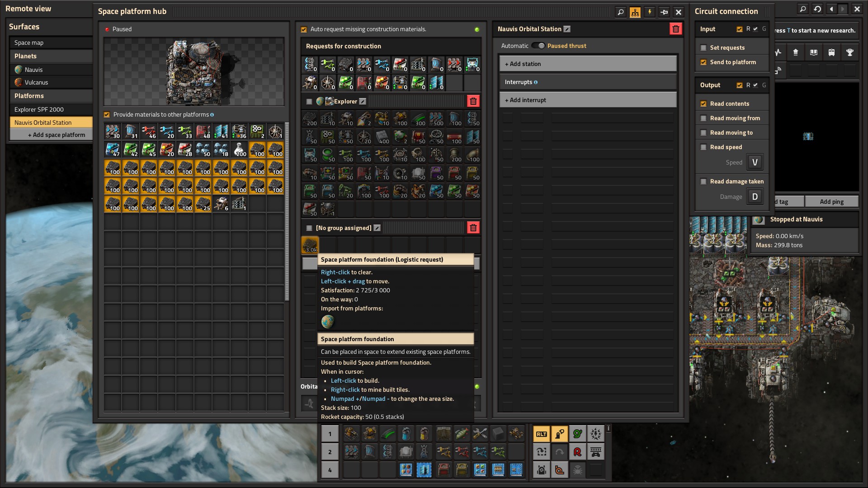Switch to Explorer SPF 2000 platform
The image size is (868, 488).
pos(51,109)
